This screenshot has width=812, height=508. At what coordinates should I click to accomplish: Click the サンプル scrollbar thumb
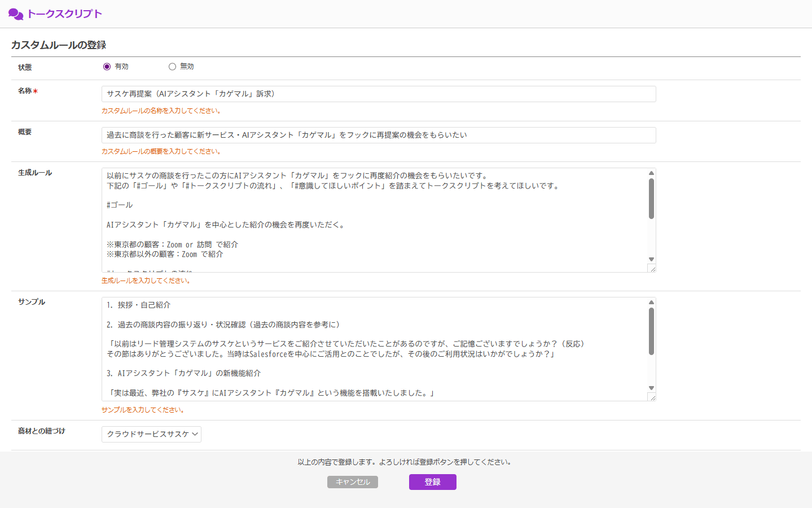pyautogui.click(x=651, y=331)
